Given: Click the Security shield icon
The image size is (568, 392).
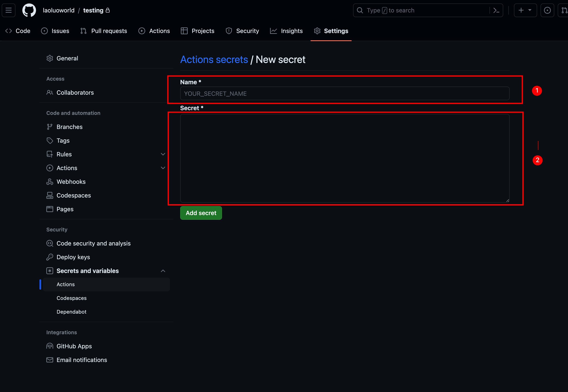Looking at the screenshot, I should pyautogui.click(x=229, y=31).
